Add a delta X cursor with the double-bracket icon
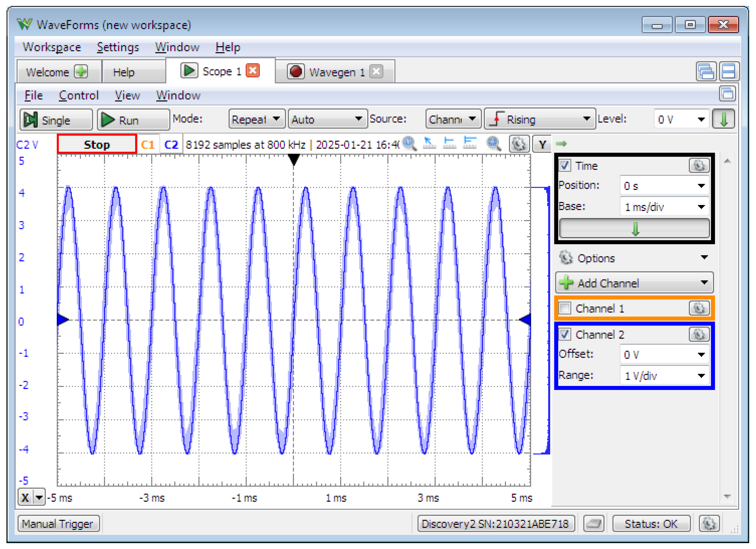756x549 pixels. click(x=470, y=143)
